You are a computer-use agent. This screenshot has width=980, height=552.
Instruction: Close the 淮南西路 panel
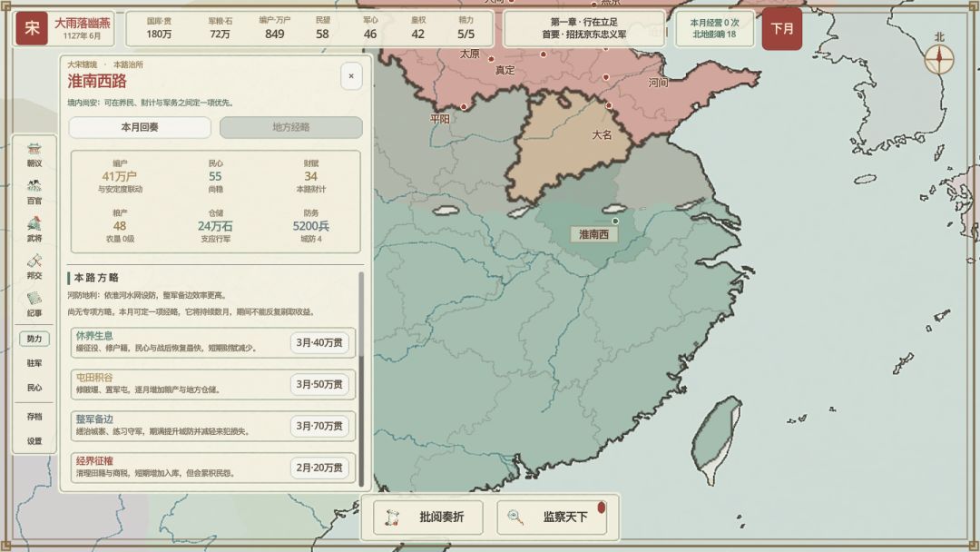[351, 76]
